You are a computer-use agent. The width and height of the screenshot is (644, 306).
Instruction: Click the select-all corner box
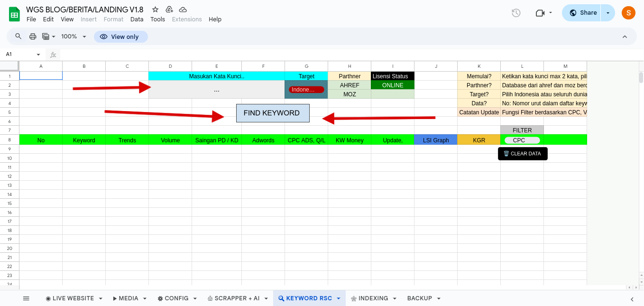(9, 66)
